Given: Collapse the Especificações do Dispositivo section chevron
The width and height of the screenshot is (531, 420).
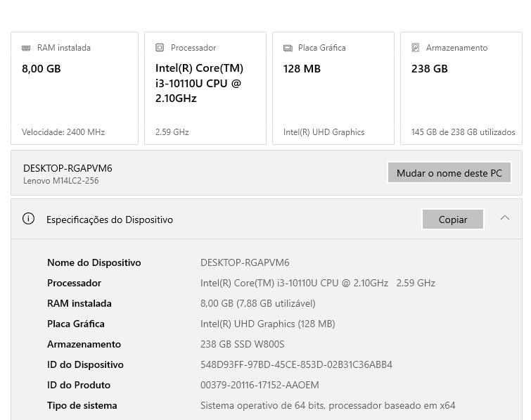Looking at the screenshot, I should point(505,218).
